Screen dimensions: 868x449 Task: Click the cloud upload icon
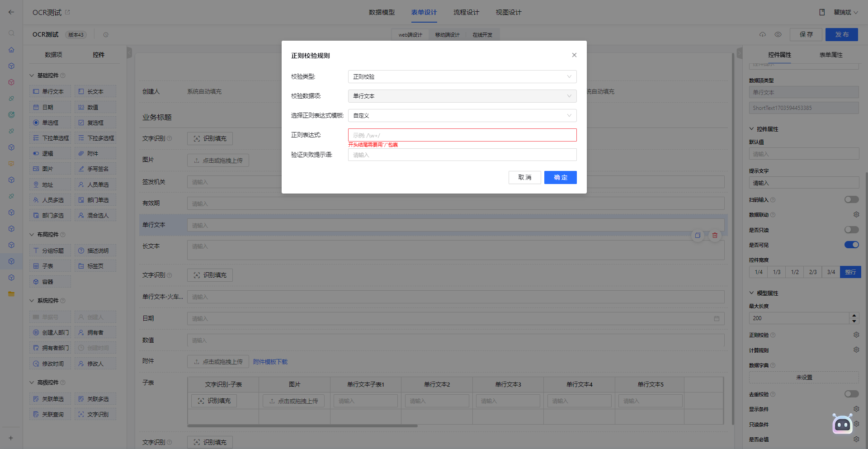(x=763, y=34)
